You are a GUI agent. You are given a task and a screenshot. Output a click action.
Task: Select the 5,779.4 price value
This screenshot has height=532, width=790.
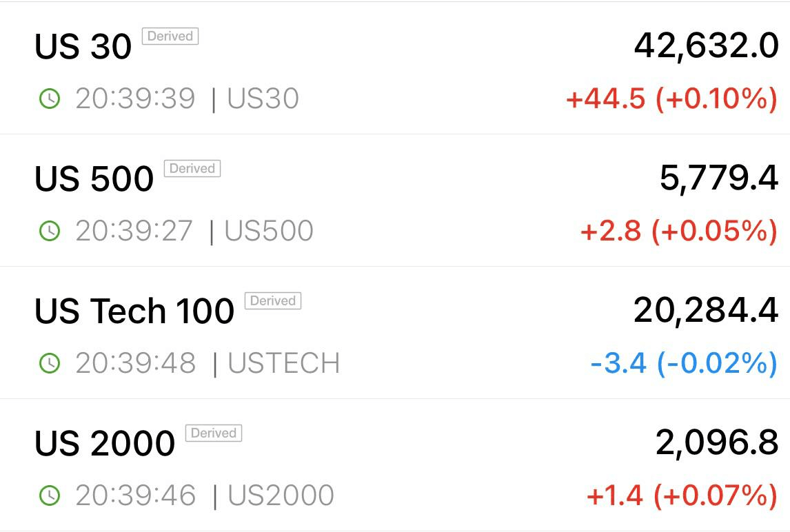pos(719,178)
